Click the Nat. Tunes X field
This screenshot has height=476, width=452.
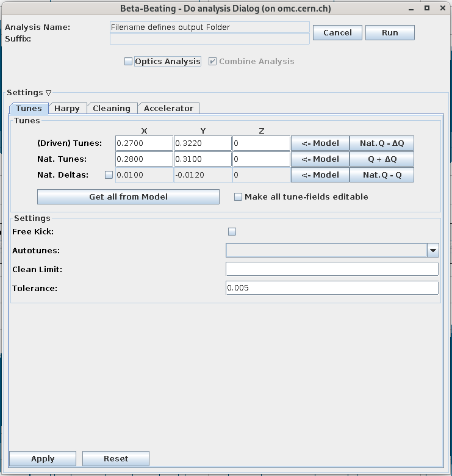(144, 159)
